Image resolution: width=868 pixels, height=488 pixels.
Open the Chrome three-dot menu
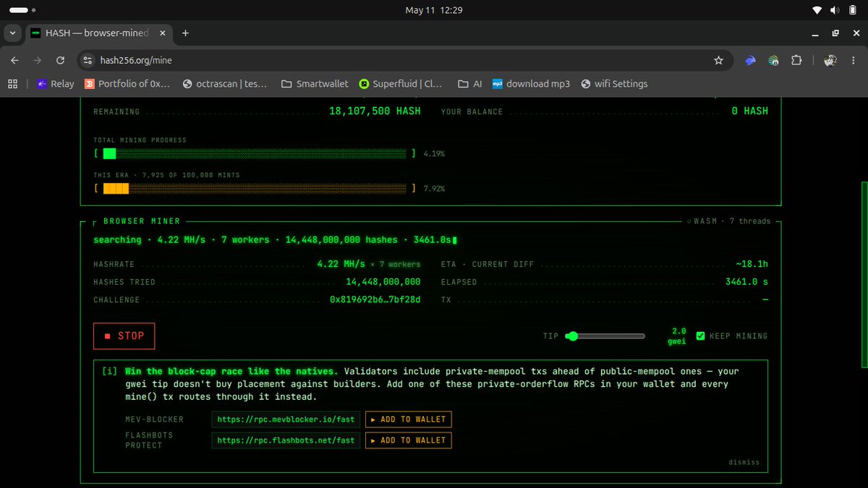[854, 61]
